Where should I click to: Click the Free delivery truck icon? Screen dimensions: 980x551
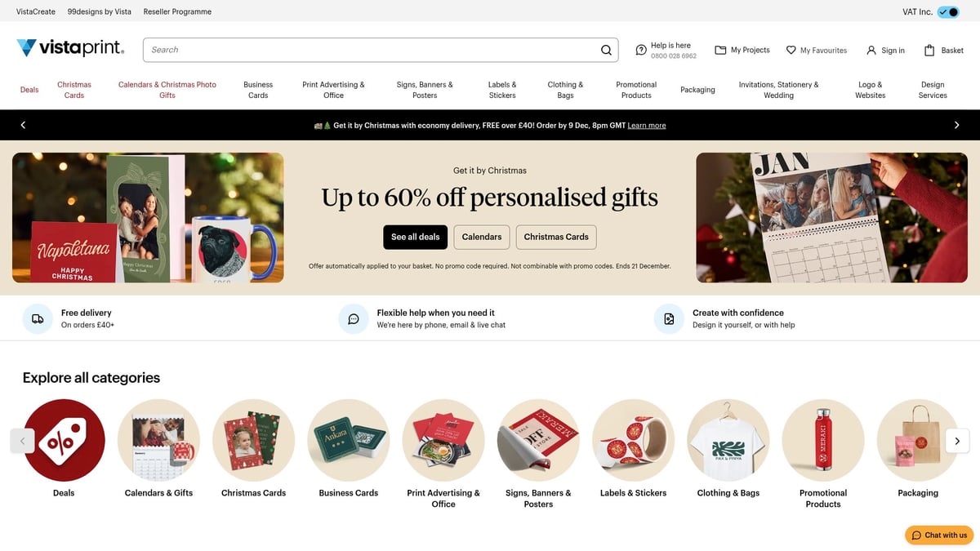point(38,319)
